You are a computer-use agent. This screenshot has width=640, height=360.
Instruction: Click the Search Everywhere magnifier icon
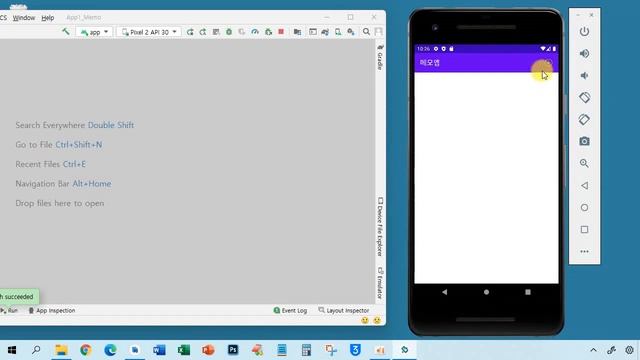[367, 31]
